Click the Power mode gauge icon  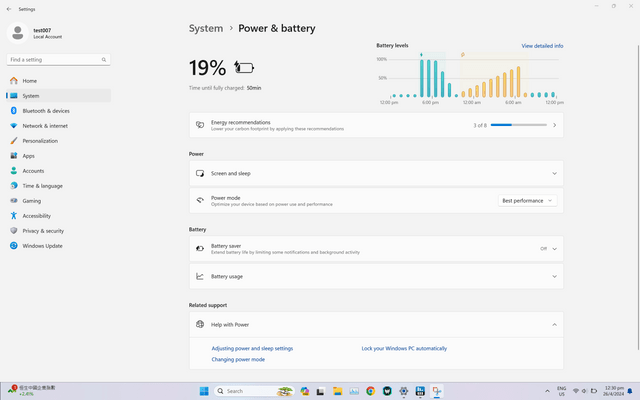[200, 200]
